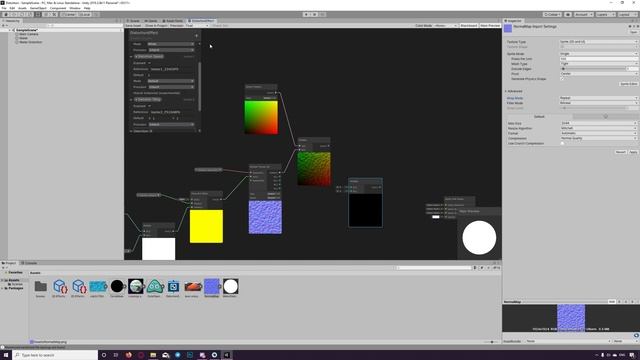
Task: Select the Move tool in Unity toolbar
Action: [14, 14]
